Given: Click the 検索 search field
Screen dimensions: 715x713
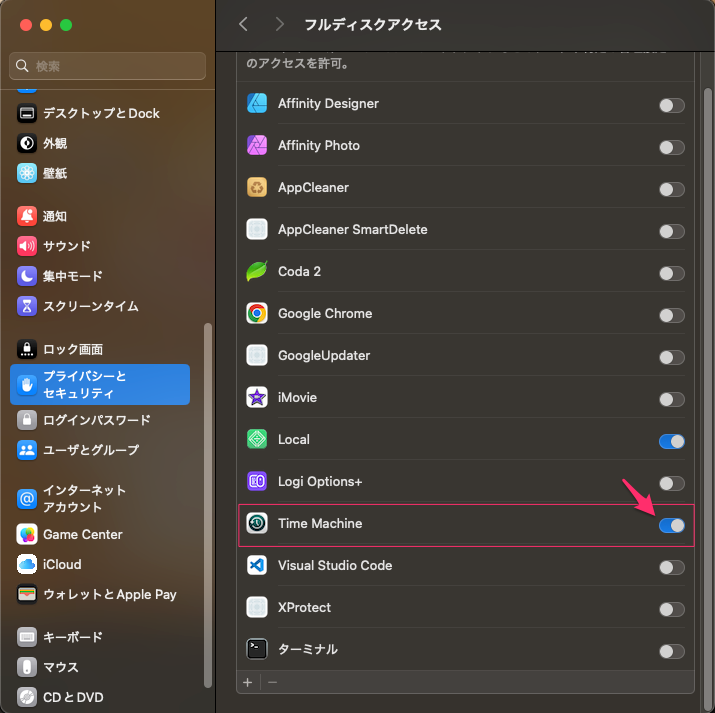Looking at the screenshot, I should click(108, 66).
